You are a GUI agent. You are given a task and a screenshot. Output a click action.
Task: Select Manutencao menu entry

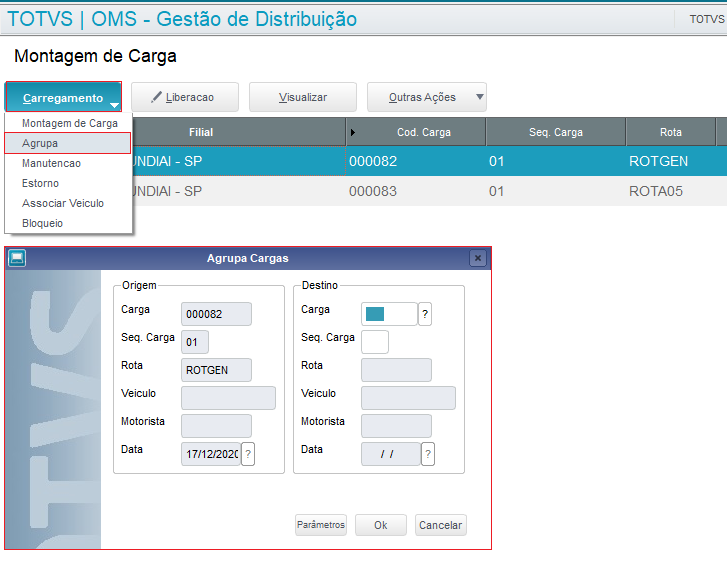click(69, 163)
